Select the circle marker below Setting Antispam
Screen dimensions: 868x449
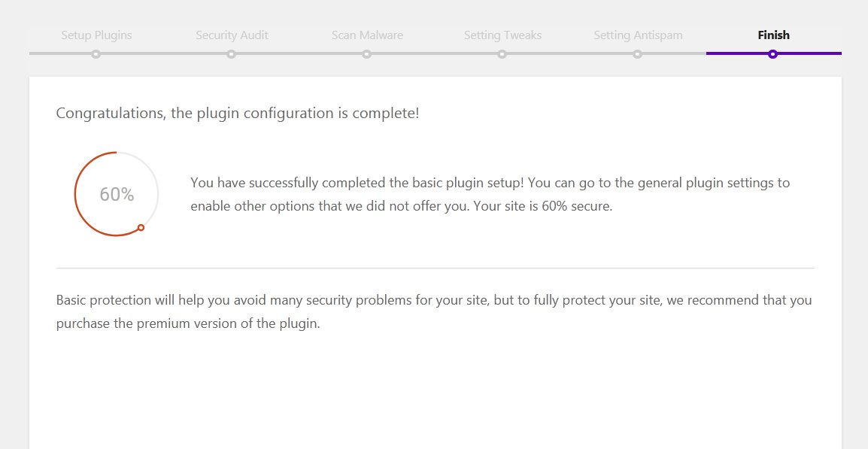click(x=637, y=54)
